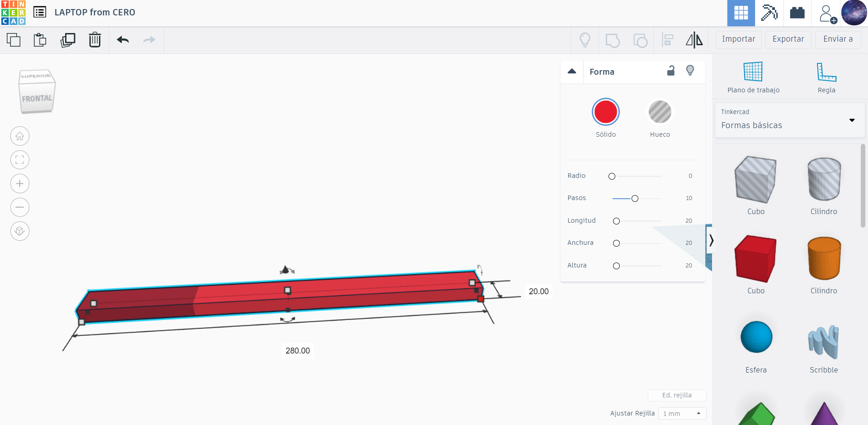Delete selection with the trash icon
Screen dimensions: 868x425
pyautogui.click(x=95, y=40)
